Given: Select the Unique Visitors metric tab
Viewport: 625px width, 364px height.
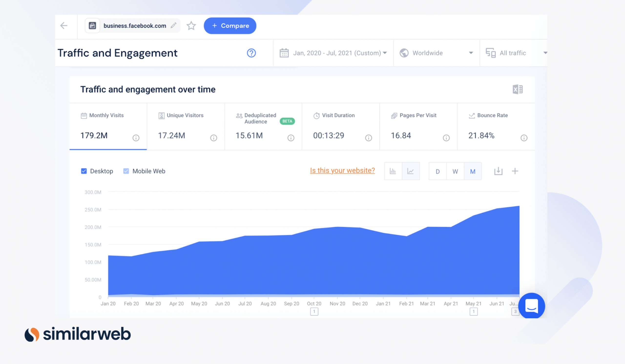Looking at the screenshot, I should tap(186, 126).
